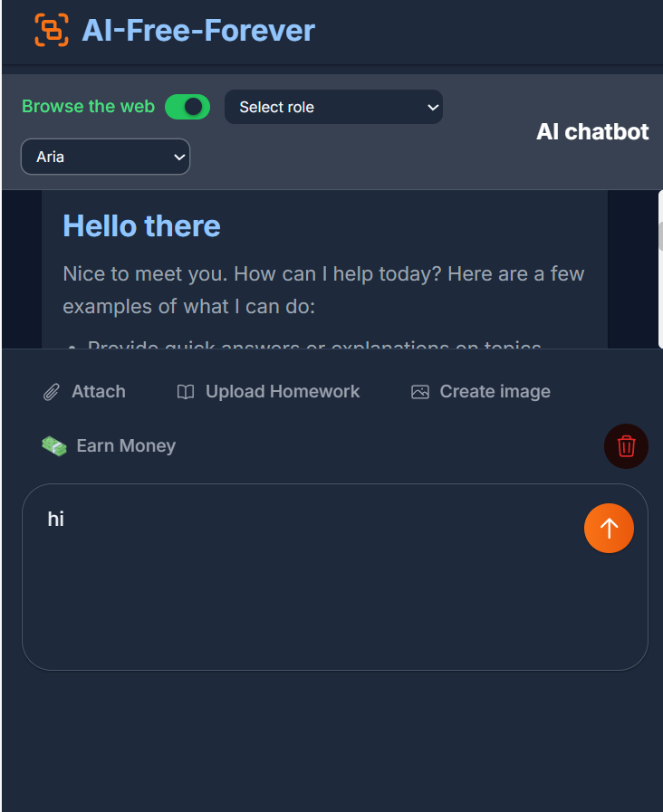Click the picture icon beside Create image

420,392
